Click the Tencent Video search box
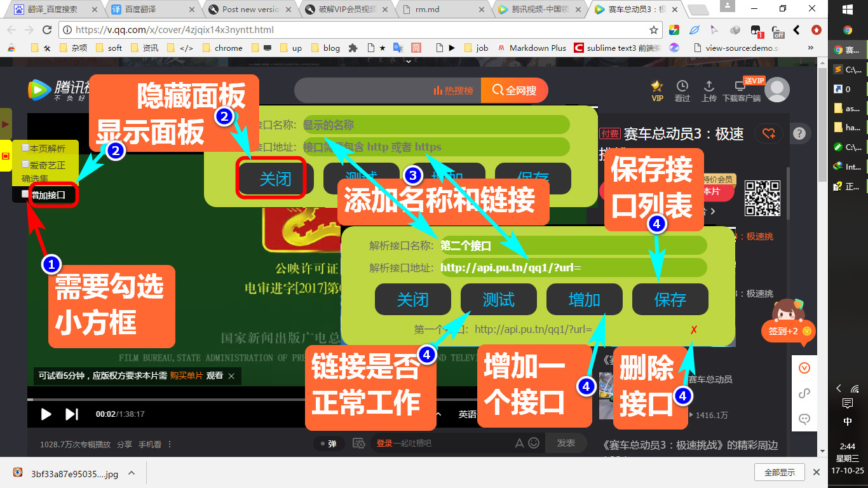The height and width of the screenshot is (488, 868). click(388, 91)
